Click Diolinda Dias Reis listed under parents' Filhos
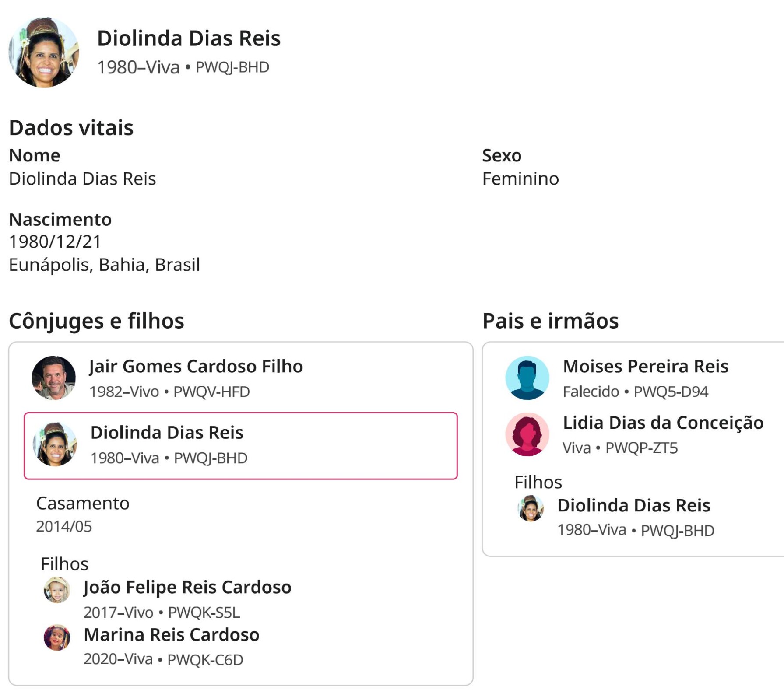 pos(633,505)
